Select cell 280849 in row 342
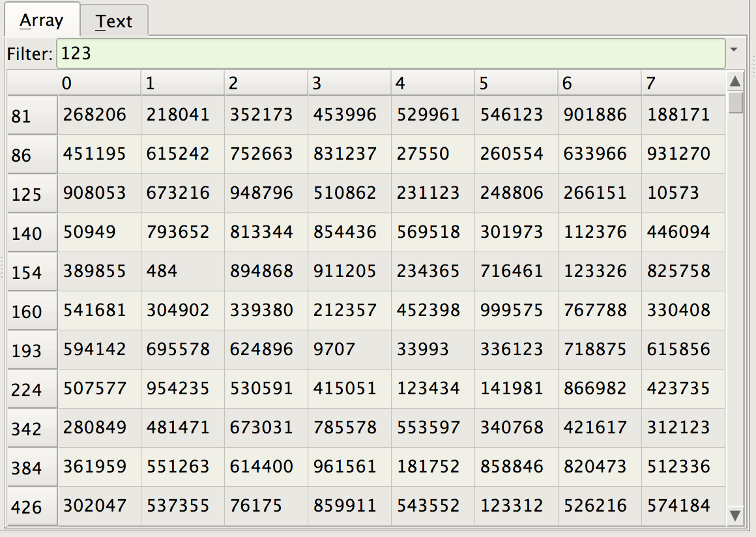Viewport: 756px width, 537px height. 99,427
